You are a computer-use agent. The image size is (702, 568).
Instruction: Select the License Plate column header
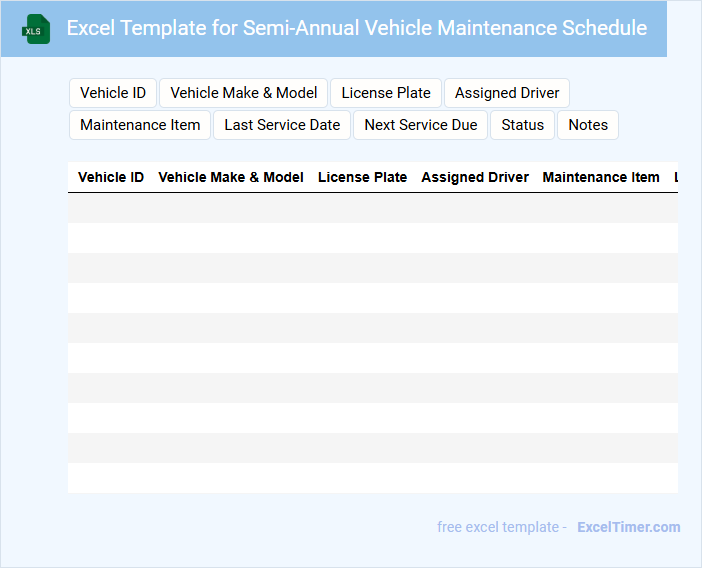click(362, 177)
